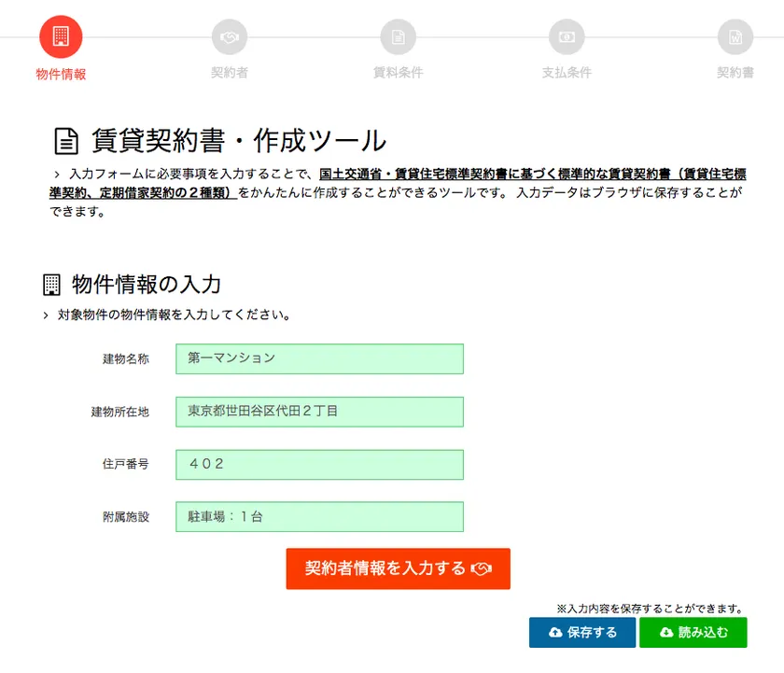Click the 対象物件の物件情報を入力してください instruction text
Viewport: 784px width, 673px height.
[174, 315]
